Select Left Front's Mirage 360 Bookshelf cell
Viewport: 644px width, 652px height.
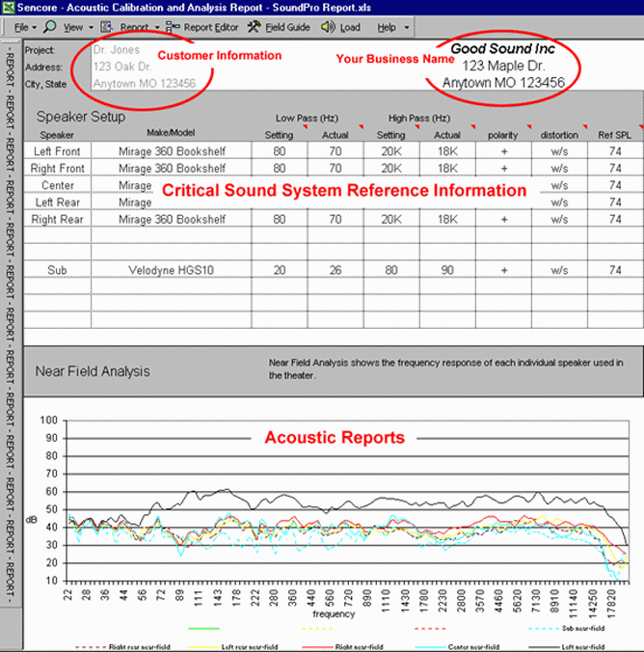pos(171,151)
